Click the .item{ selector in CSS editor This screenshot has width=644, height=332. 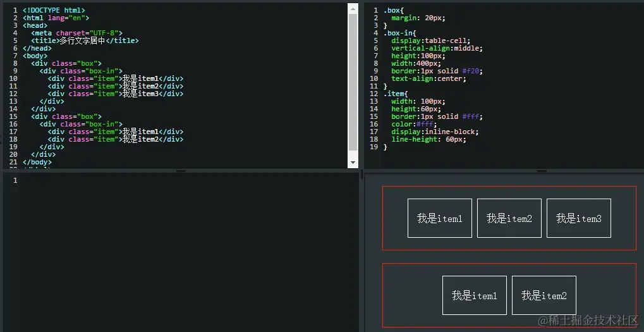[396, 94]
